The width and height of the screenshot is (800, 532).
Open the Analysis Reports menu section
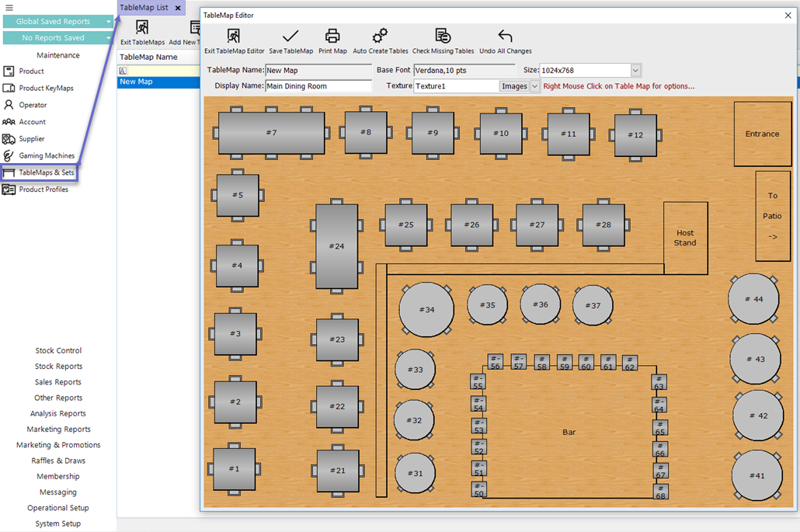tap(57, 413)
